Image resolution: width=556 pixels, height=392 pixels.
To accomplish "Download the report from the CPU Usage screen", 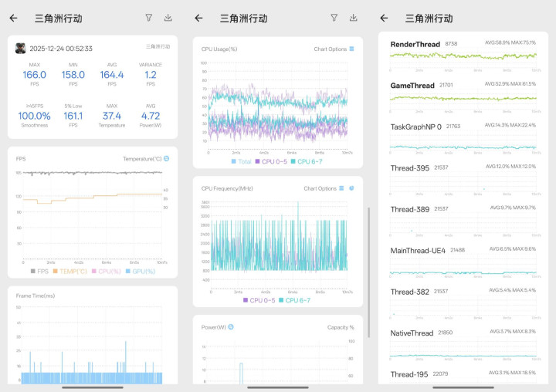I will pos(354,18).
